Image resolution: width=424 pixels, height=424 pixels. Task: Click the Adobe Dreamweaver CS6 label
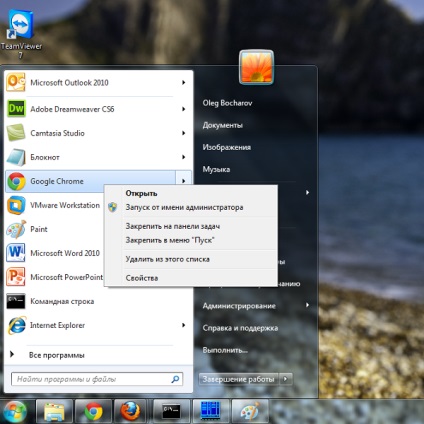point(72,109)
